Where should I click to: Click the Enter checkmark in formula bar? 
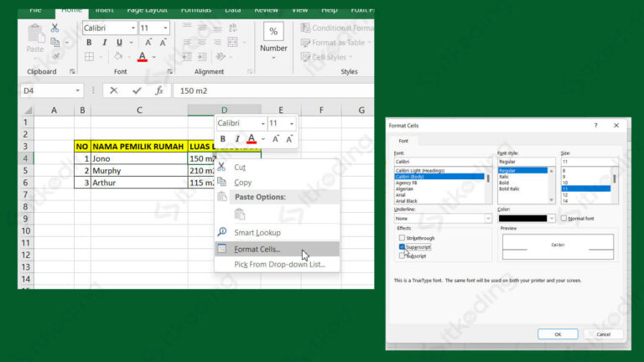pos(137,90)
